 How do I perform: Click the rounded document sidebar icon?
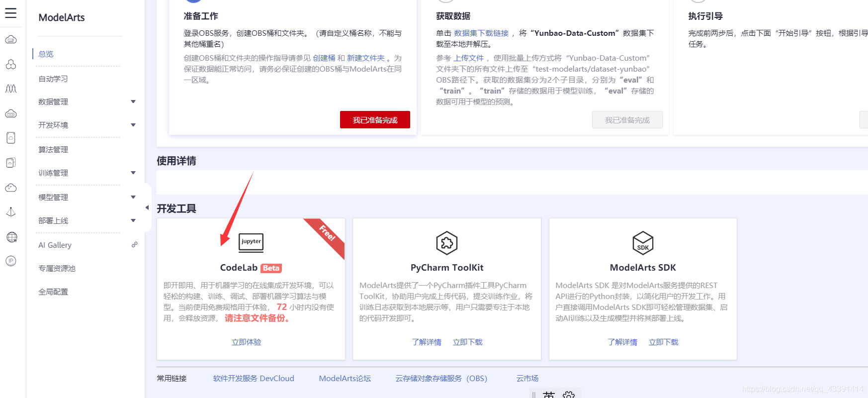[11, 138]
